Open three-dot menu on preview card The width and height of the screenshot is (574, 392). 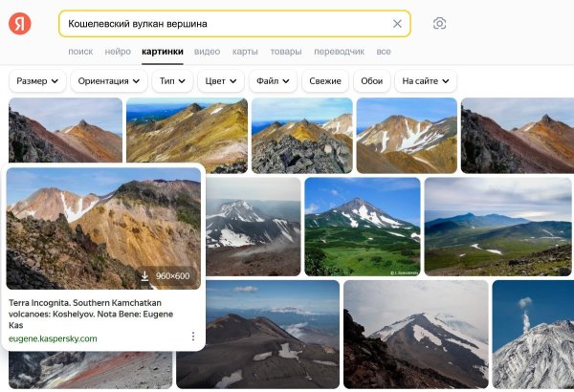193,337
